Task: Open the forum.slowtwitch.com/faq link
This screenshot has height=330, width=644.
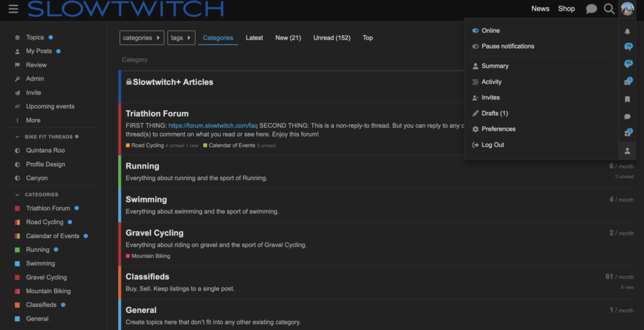Action: [x=213, y=126]
